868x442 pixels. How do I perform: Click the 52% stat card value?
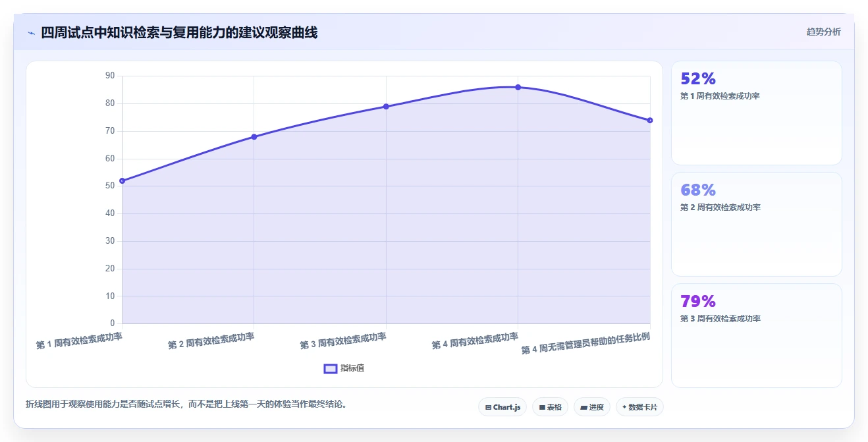698,79
